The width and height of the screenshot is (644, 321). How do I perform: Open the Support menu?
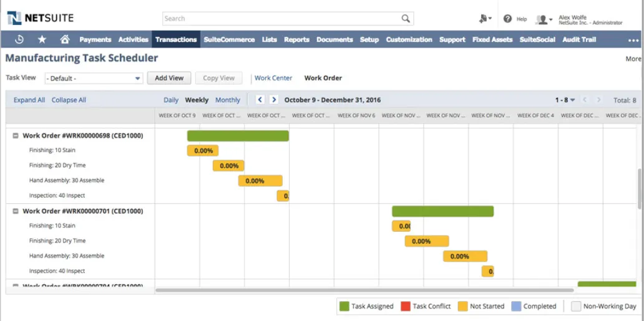click(x=452, y=39)
